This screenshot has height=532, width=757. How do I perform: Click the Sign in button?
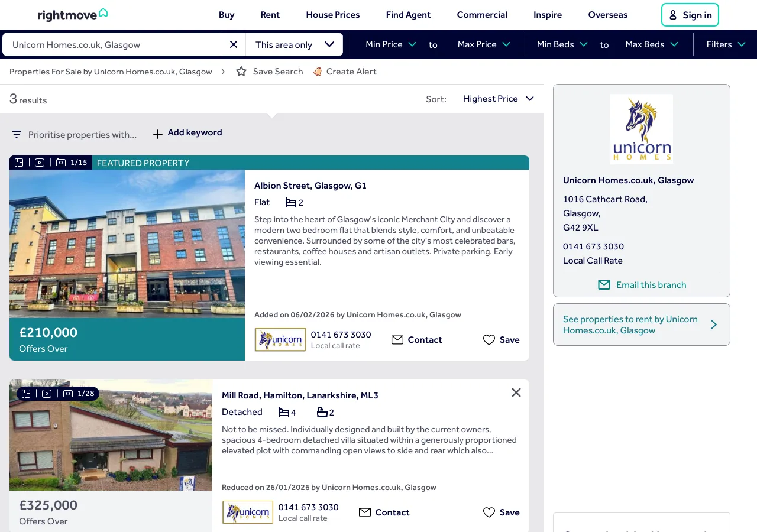point(690,15)
